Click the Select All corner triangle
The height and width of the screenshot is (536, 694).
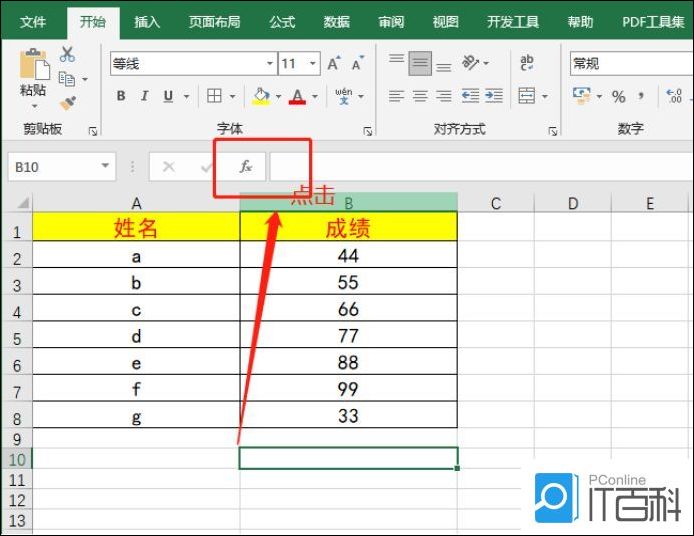(x=22, y=203)
